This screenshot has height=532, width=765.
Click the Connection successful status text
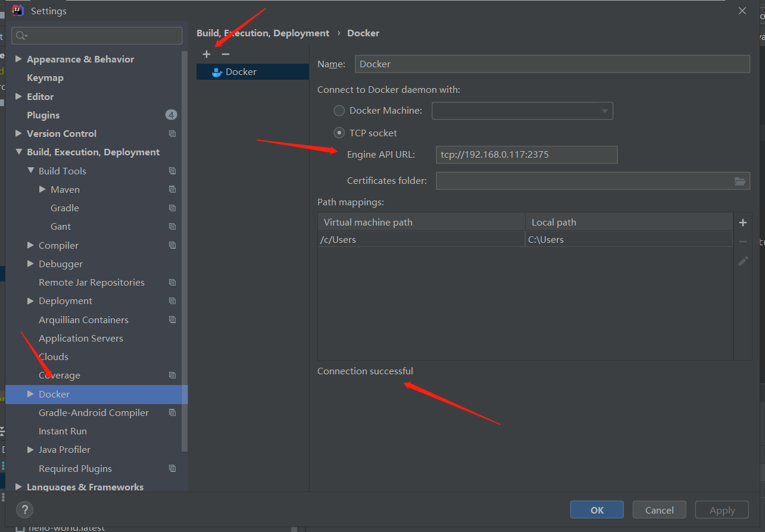pyautogui.click(x=365, y=371)
